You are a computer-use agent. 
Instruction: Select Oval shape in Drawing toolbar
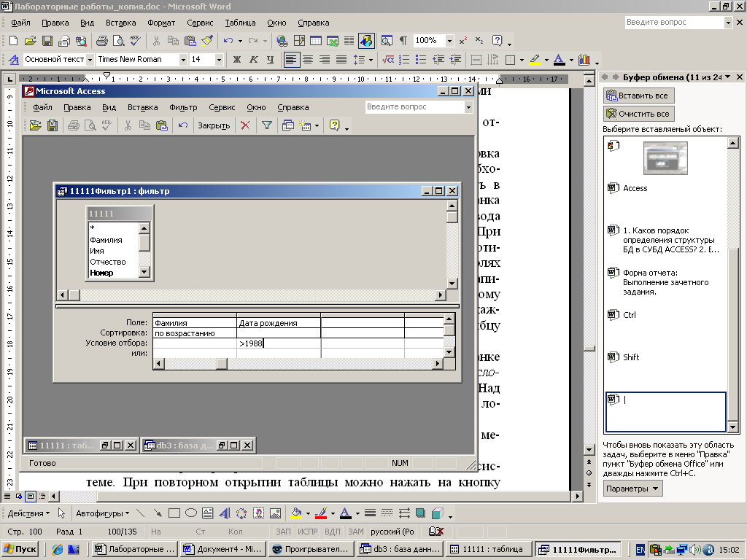[x=191, y=513]
